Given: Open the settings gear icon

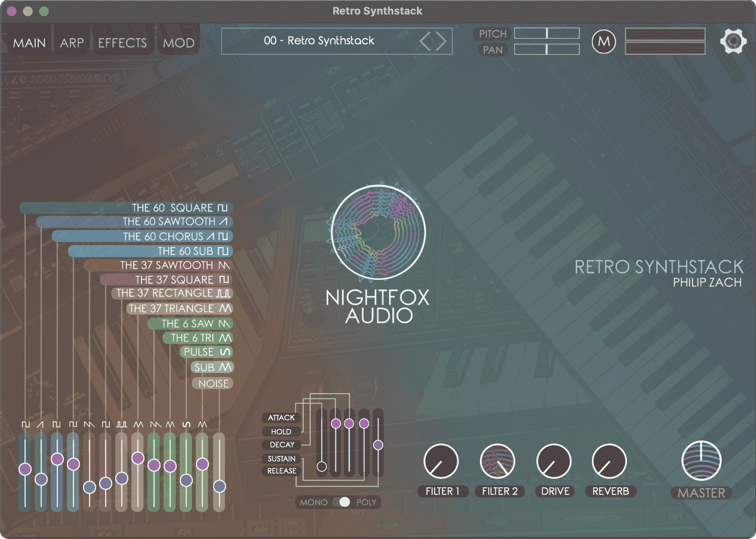Looking at the screenshot, I should point(734,40).
